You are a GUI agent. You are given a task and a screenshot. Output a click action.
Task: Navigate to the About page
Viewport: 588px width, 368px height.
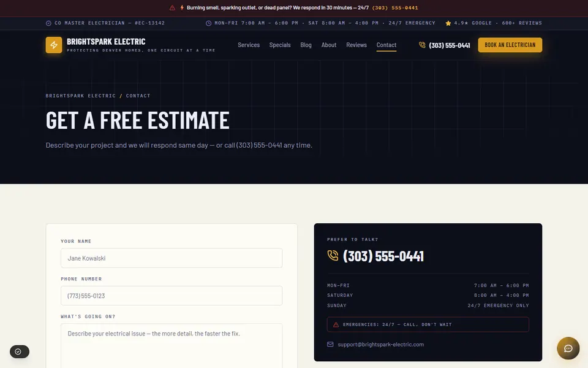(329, 45)
